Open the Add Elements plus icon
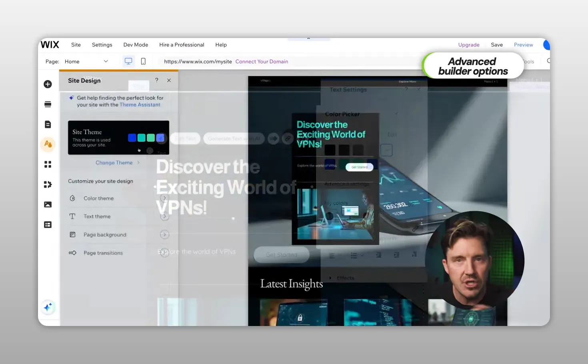Screen dimensions: 588x364 [x=48, y=84]
